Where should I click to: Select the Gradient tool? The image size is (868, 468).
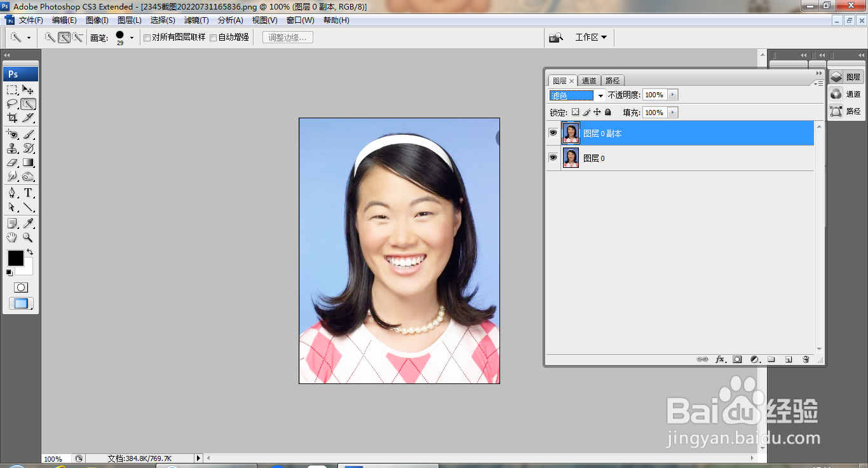[28, 162]
